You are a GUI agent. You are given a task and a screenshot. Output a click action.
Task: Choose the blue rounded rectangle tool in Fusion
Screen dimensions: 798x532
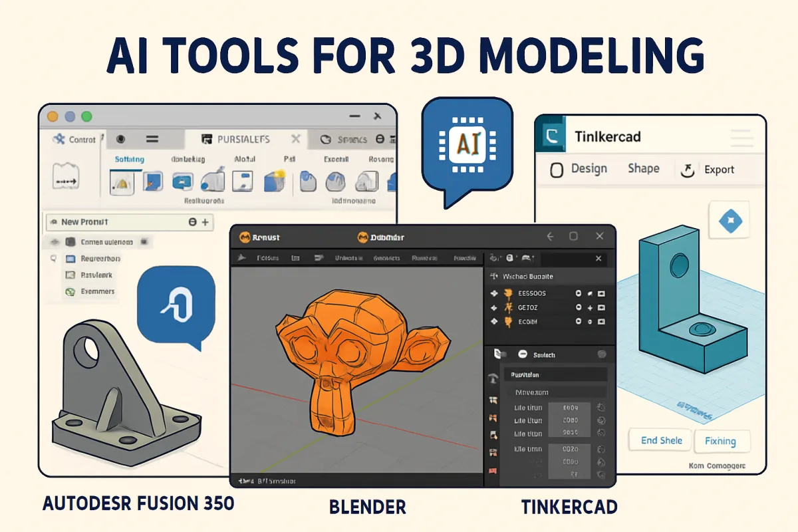tap(183, 182)
